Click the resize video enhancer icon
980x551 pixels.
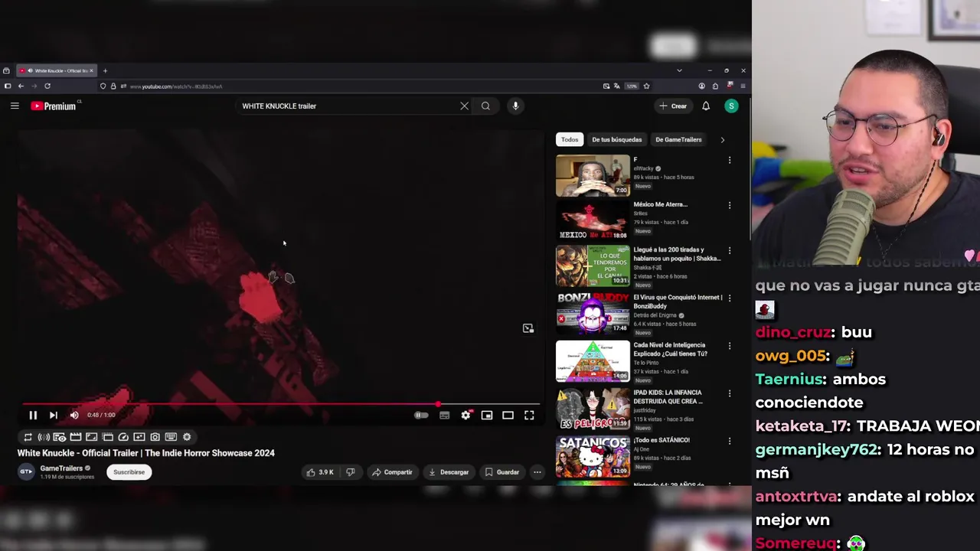92,437
